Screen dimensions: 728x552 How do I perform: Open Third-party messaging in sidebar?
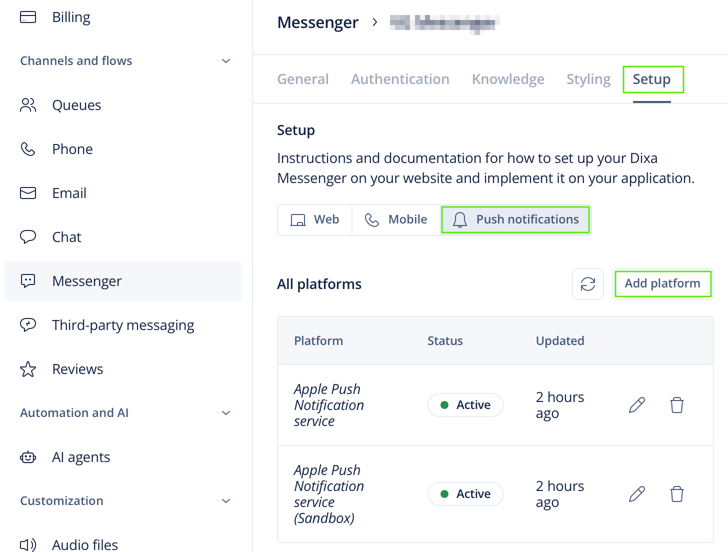123,325
